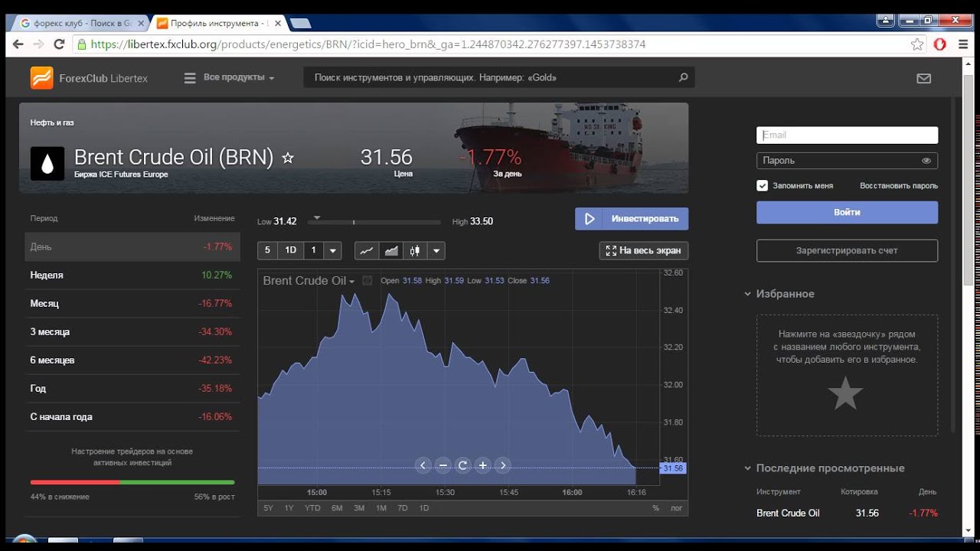Select the 1M chart range

(x=381, y=508)
